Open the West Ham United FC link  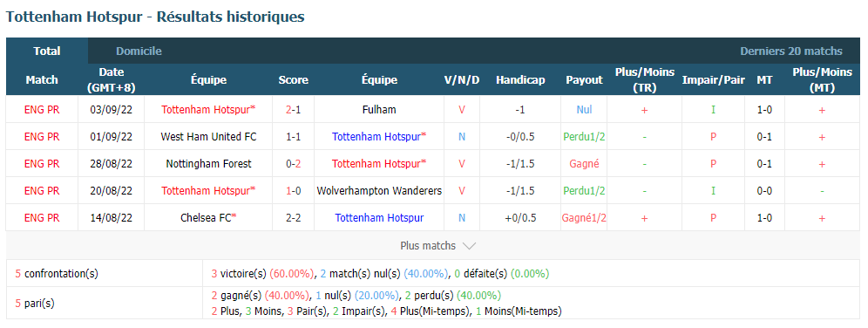tap(208, 136)
